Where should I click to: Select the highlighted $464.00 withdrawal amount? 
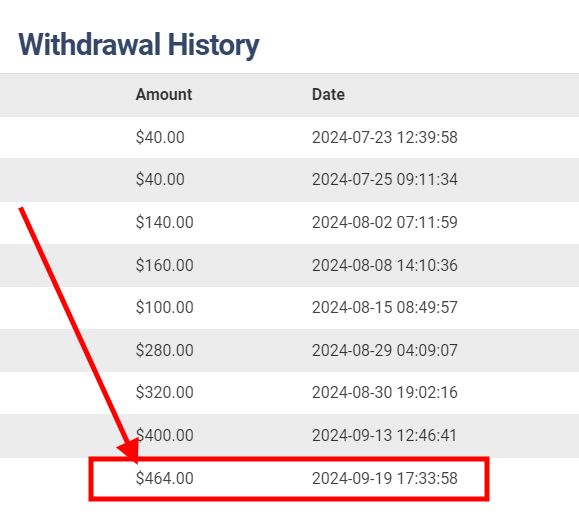coord(164,478)
